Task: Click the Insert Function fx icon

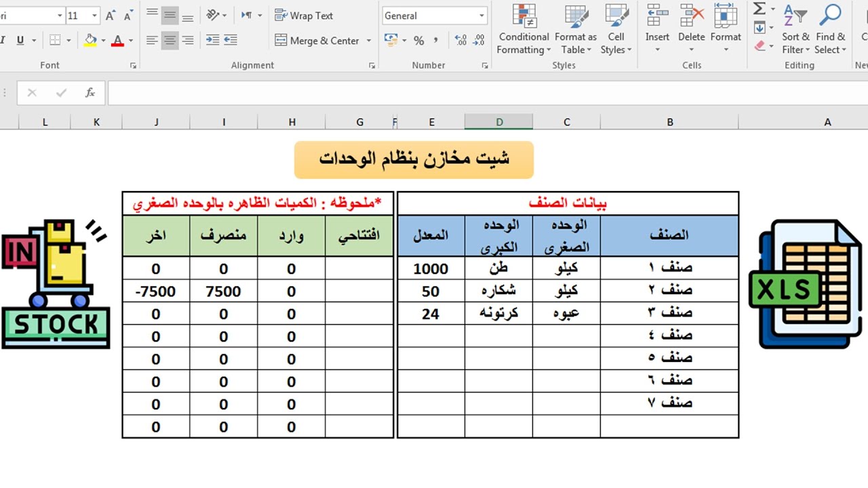Action: (90, 93)
